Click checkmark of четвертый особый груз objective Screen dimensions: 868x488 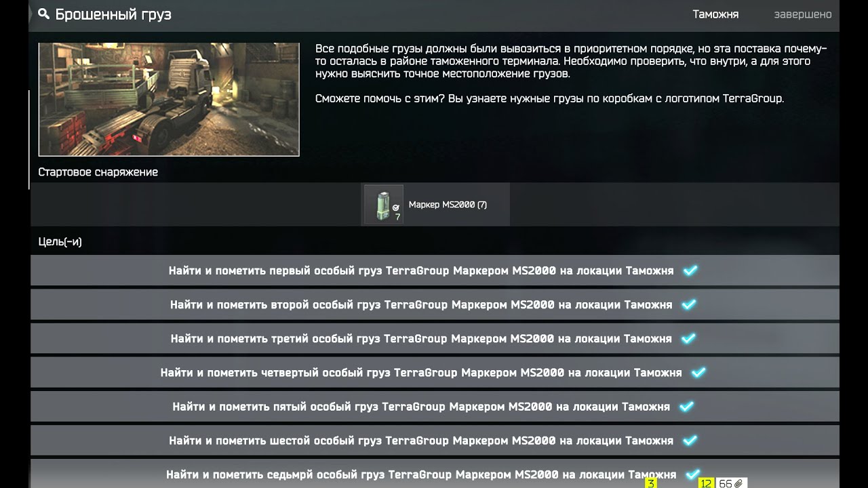(698, 372)
